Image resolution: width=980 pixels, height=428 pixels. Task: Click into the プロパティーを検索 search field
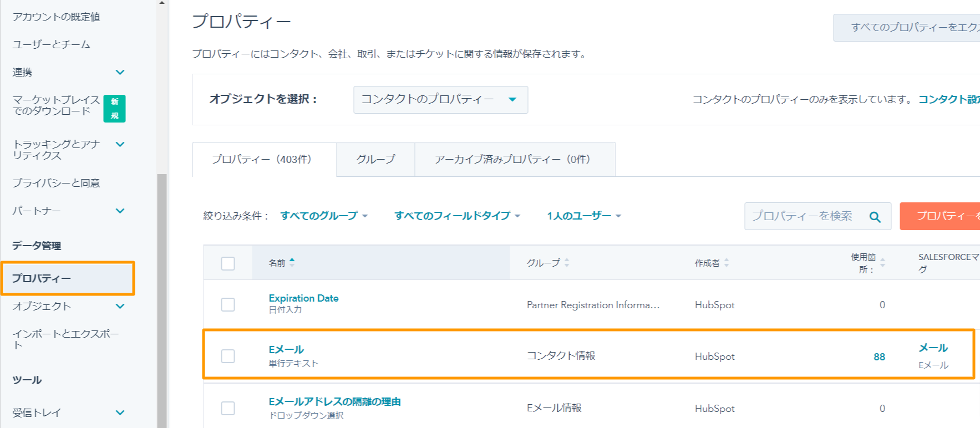[804, 216]
